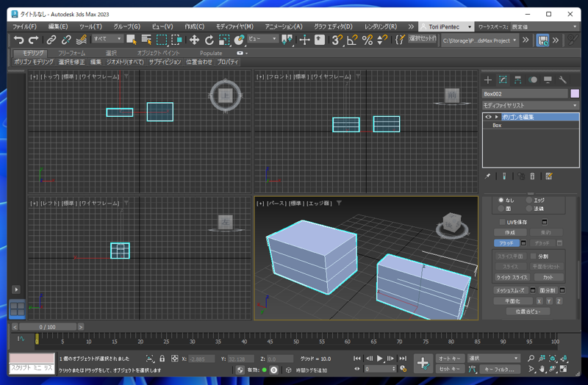588x385 pixels.
Task: Select the 法線 radio button
Action: coord(529,209)
